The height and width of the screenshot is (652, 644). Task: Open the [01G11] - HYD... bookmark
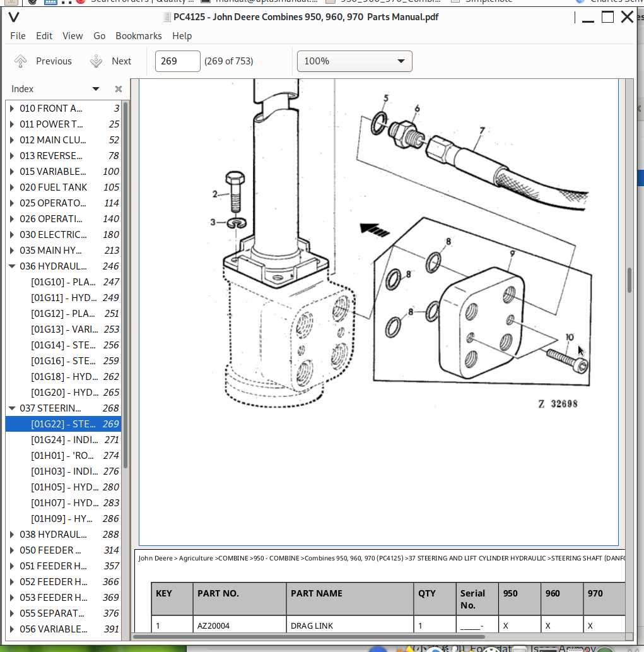(64, 298)
